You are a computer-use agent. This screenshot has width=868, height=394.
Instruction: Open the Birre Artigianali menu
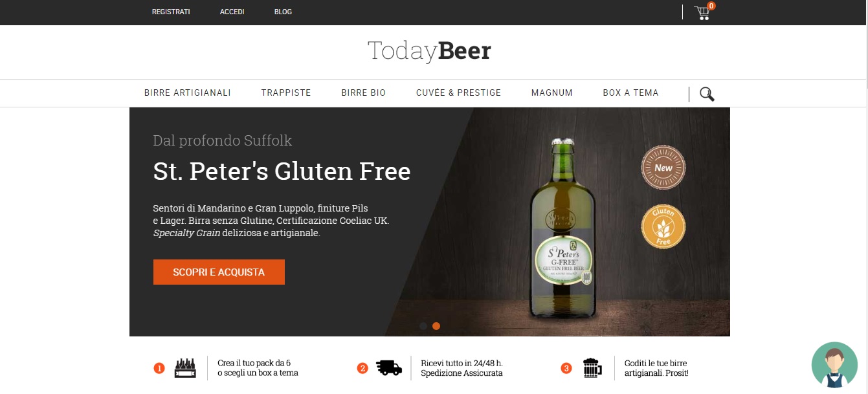point(188,93)
